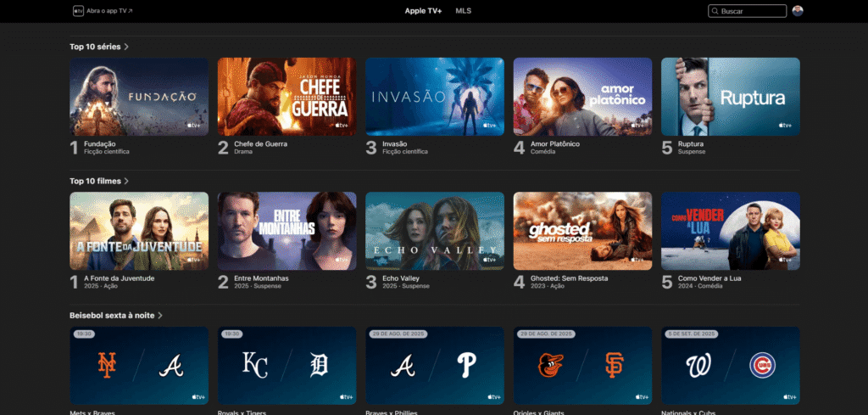Click the 'A Fonte da Juventude' title
The image size is (868, 415).
click(119, 278)
